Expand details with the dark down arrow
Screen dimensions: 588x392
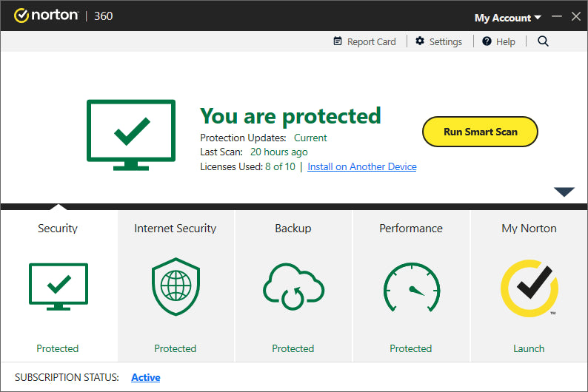564,192
